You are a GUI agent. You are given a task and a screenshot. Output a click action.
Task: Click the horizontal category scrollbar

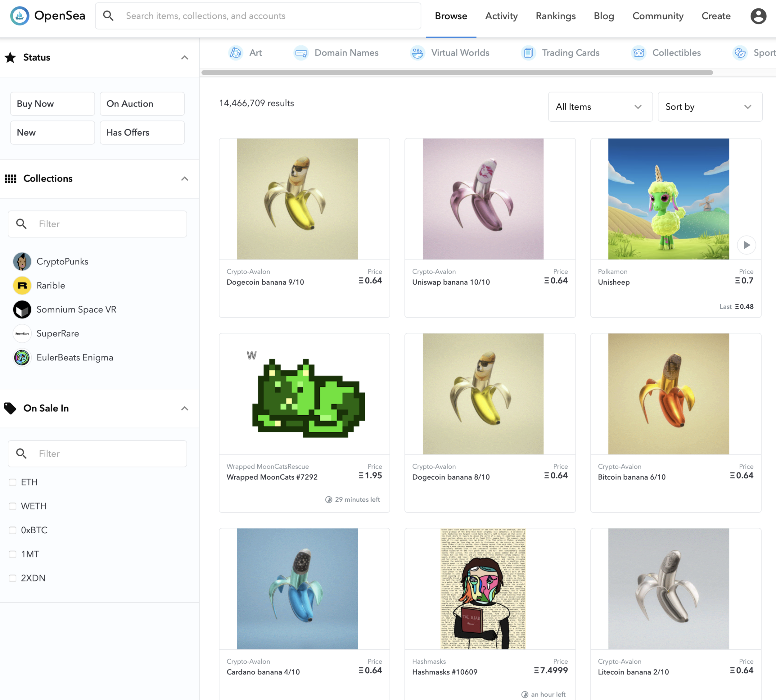(x=457, y=73)
